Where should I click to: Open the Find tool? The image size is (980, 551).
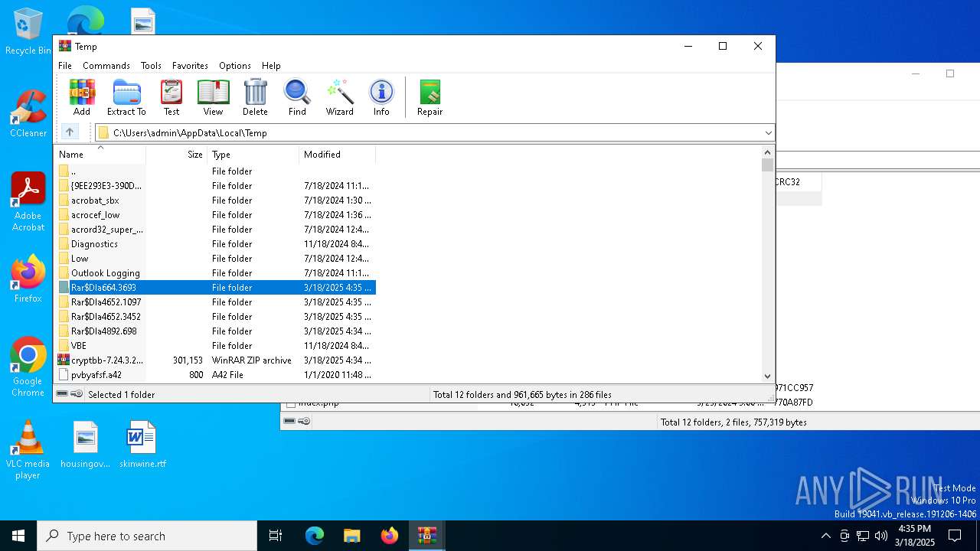coord(297,97)
